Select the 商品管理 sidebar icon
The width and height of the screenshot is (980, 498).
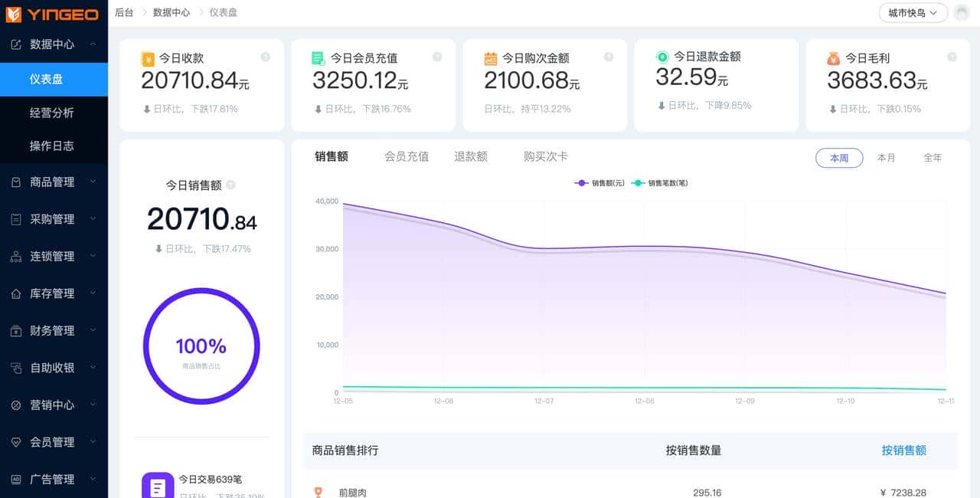[17, 182]
